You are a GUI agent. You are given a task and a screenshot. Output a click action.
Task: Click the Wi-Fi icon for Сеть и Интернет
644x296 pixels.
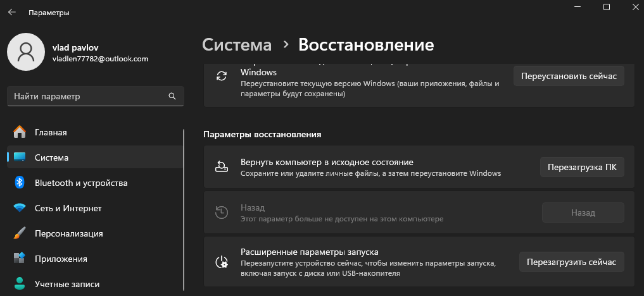pyautogui.click(x=20, y=208)
